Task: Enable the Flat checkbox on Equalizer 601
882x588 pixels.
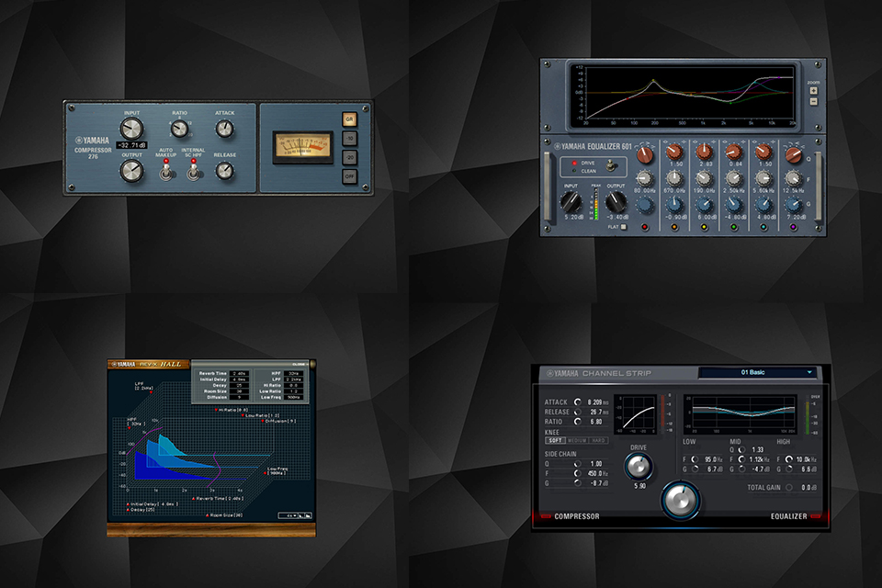Action: click(x=623, y=226)
